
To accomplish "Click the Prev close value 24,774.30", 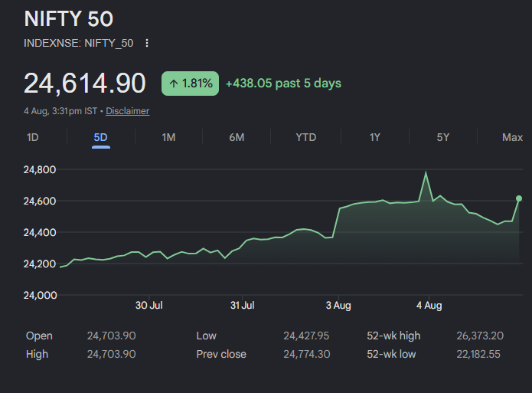I will pyautogui.click(x=307, y=354).
